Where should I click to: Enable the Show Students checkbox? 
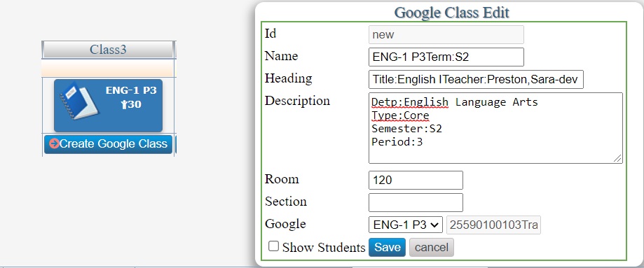[x=273, y=246]
